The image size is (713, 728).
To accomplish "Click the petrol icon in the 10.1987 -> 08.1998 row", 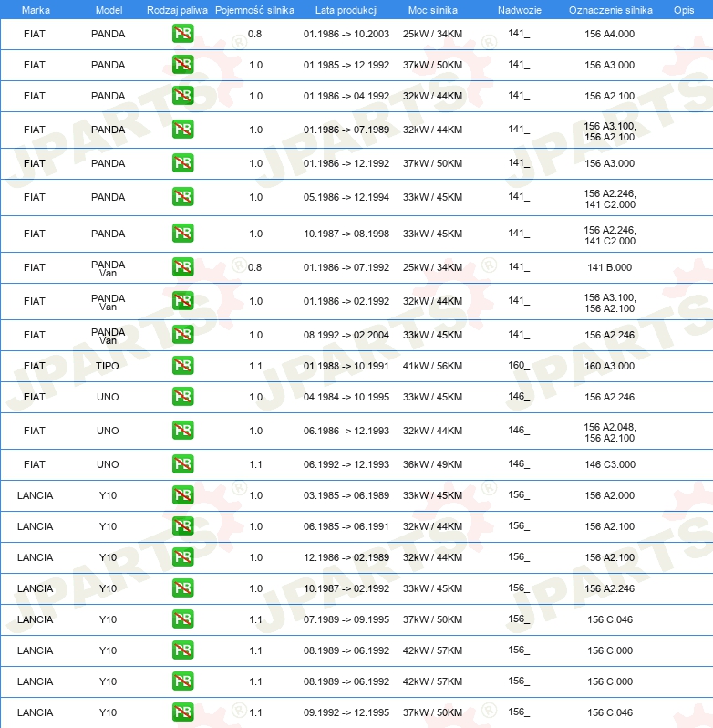I will tap(182, 233).
